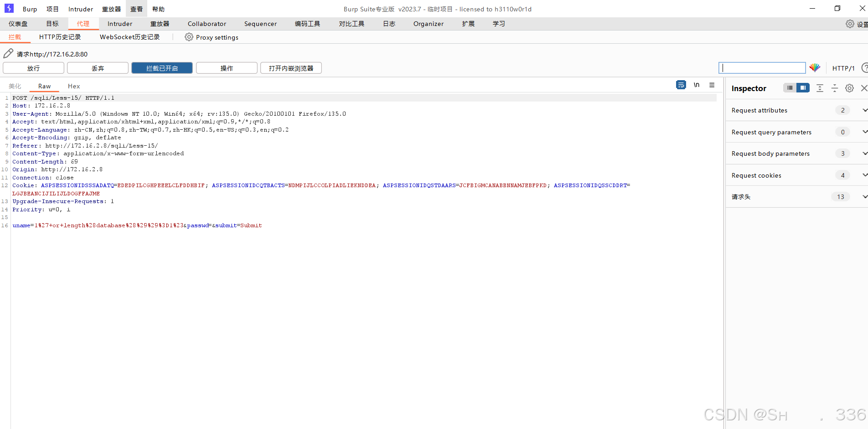Open the Intruder main tab
Image resolution: width=868 pixels, height=429 pixels.
120,24
